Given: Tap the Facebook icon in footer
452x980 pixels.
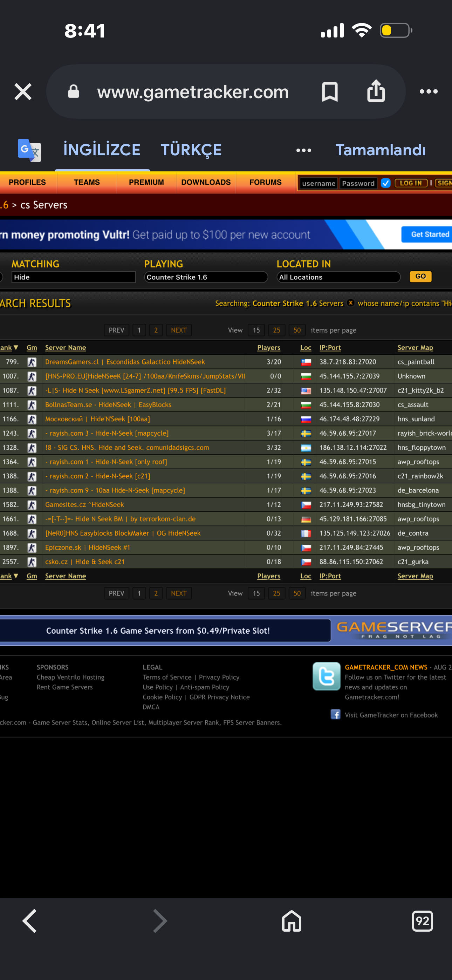Looking at the screenshot, I should [335, 714].
